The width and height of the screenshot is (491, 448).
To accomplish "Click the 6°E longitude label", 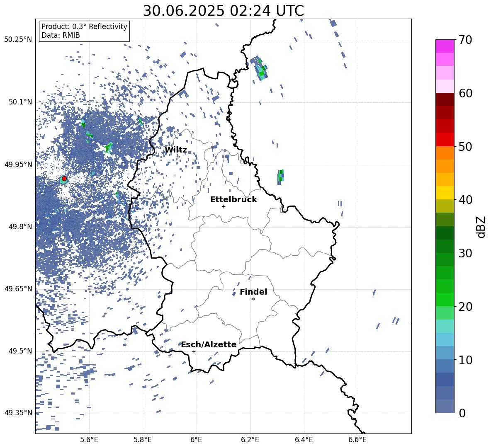I will pyautogui.click(x=197, y=440).
